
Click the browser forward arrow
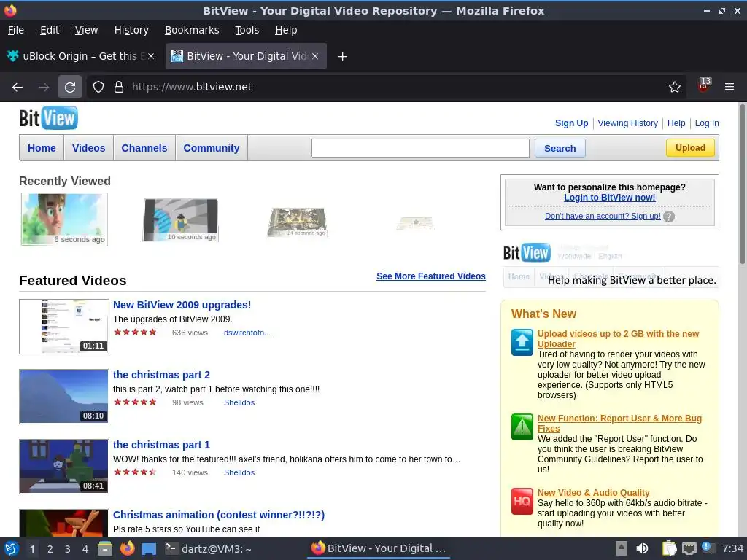click(44, 87)
